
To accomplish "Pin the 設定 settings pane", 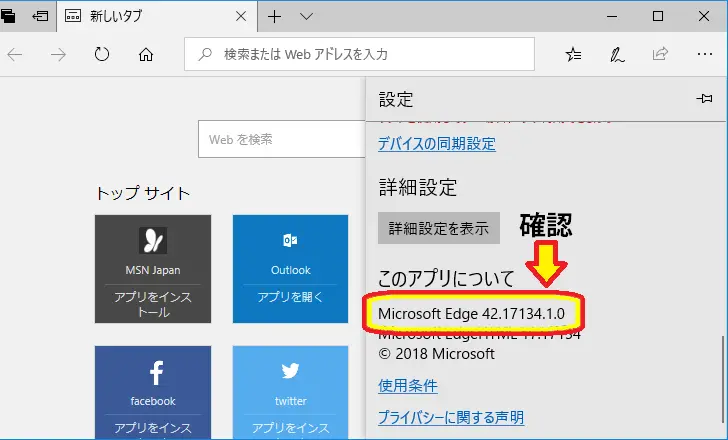I will coord(704,99).
